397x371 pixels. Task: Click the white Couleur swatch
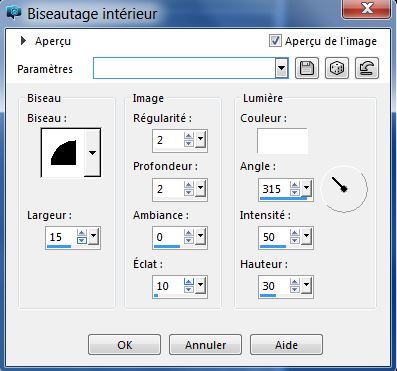282,141
